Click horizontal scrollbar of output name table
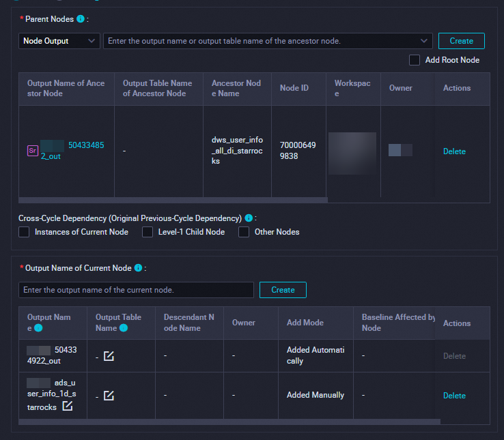The width and height of the screenshot is (504, 440). click(229, 422)
